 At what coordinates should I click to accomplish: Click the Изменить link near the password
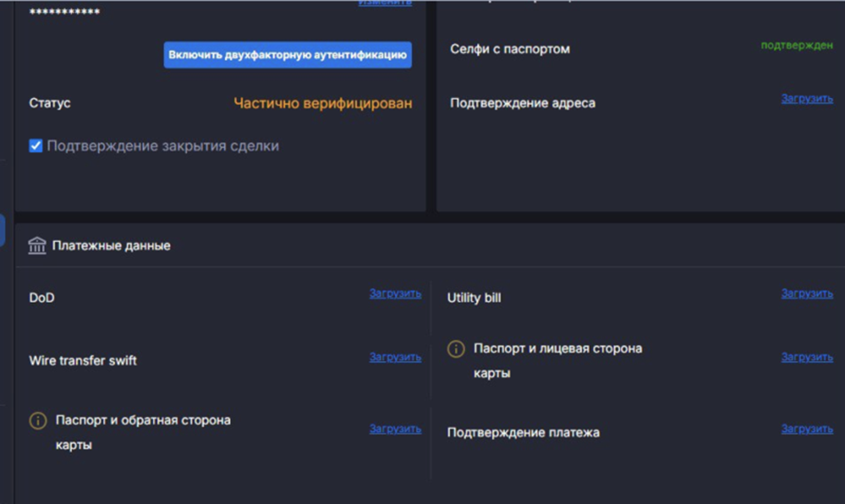(384, 3)
